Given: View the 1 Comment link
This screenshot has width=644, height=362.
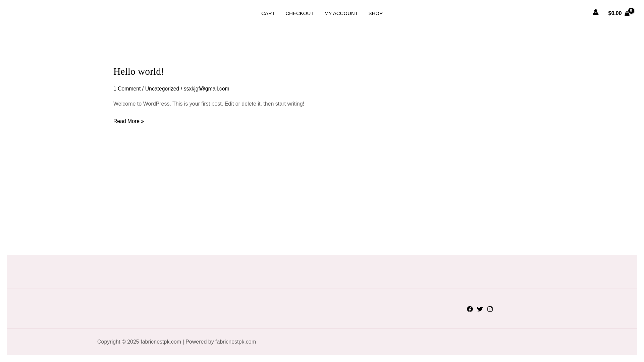Looking at the screenshot, I should click(x=127, y=89).
